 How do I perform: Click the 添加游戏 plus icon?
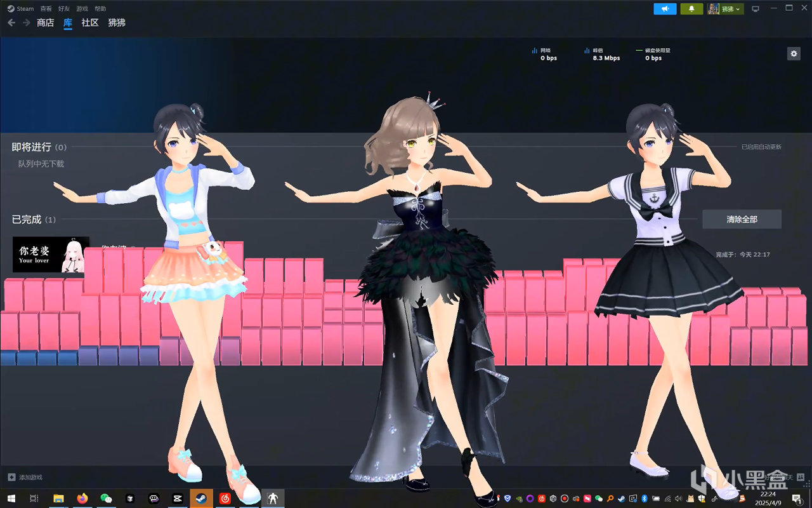(11, 477)
